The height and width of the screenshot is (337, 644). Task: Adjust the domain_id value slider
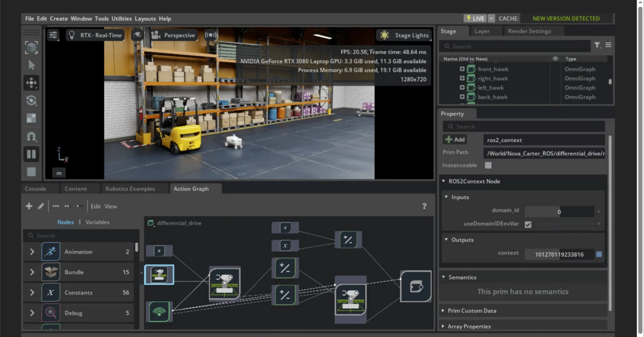(559, 212)
